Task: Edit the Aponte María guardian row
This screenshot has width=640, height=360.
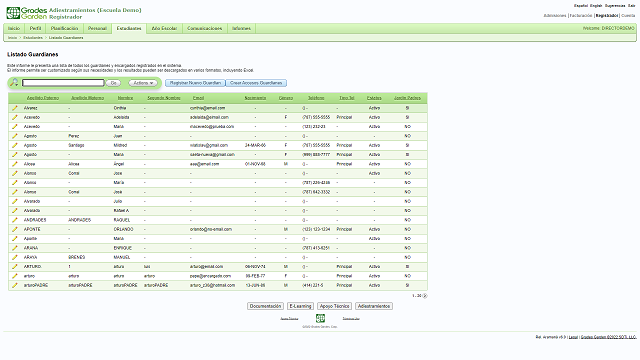Action: point(15,239)
